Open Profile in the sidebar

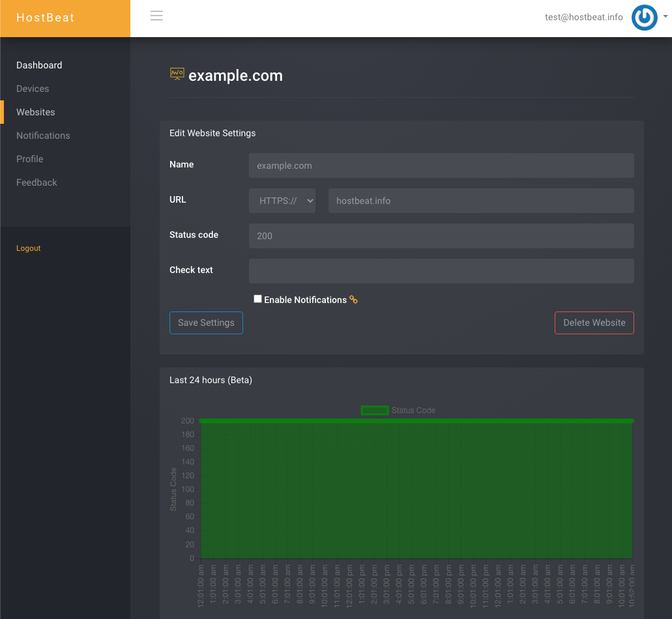coord(29,159)
